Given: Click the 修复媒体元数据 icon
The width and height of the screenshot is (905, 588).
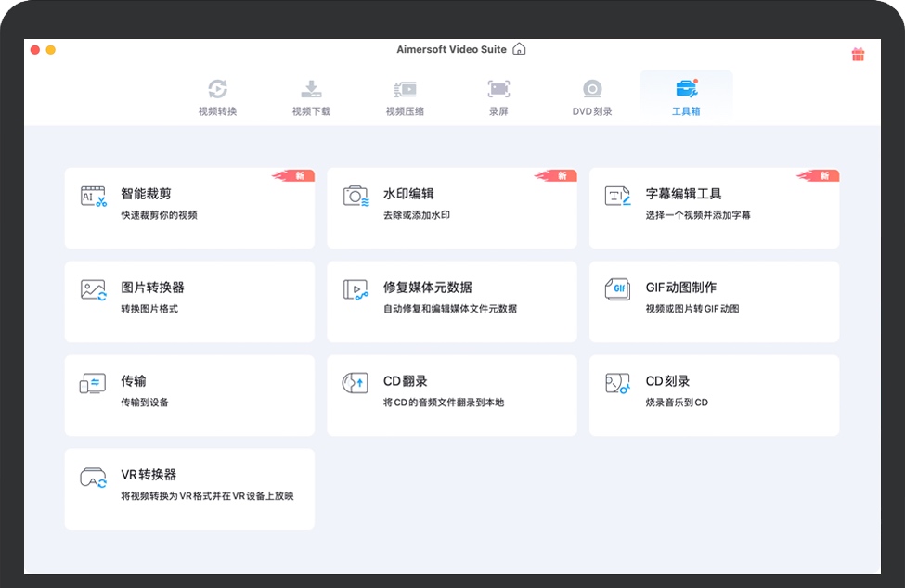Looking at the screenshot, I should 356,289.
